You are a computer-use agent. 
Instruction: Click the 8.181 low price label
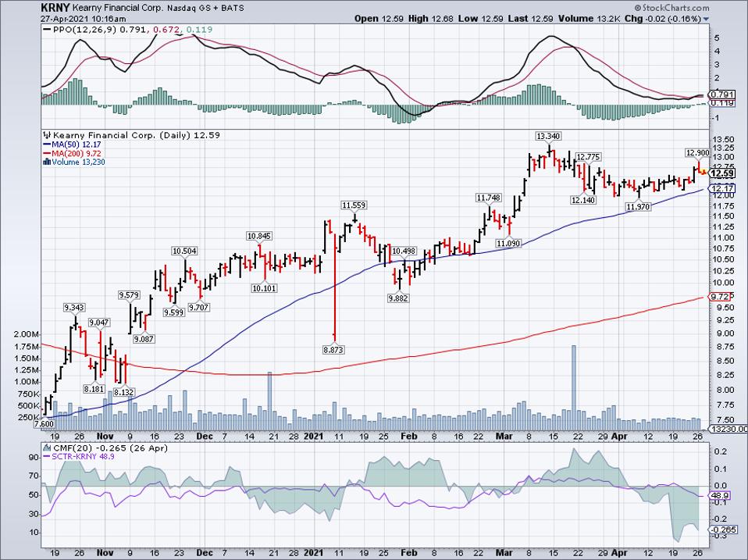click(94, 389)
